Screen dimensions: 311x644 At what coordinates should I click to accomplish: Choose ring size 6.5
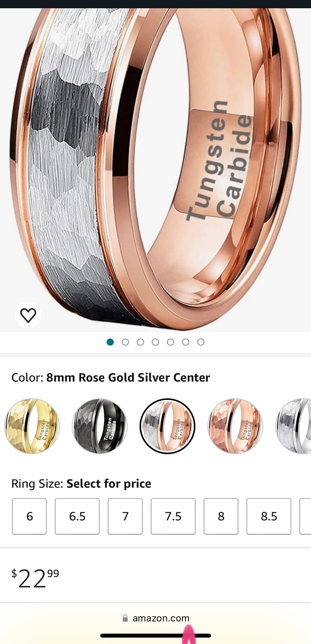pos(77,516)
